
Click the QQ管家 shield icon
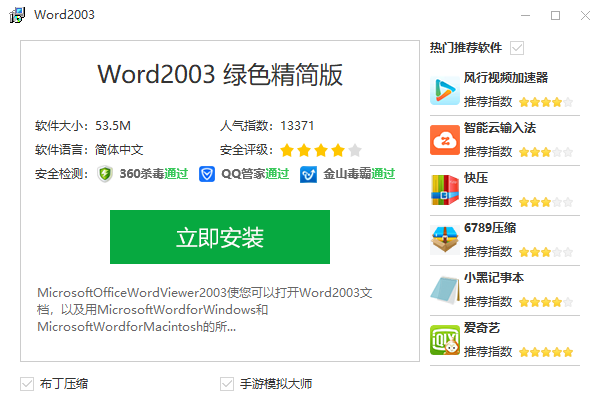pos(207,174)
